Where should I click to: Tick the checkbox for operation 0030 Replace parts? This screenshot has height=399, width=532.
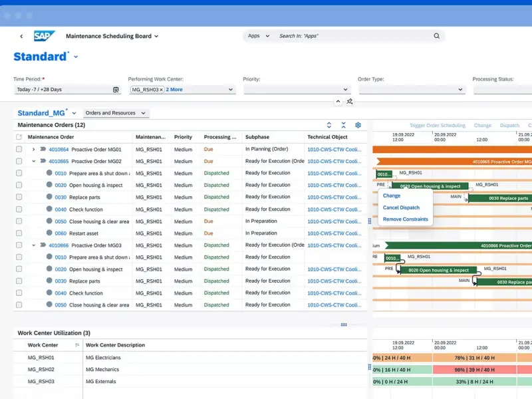click(x=19, y=197)
